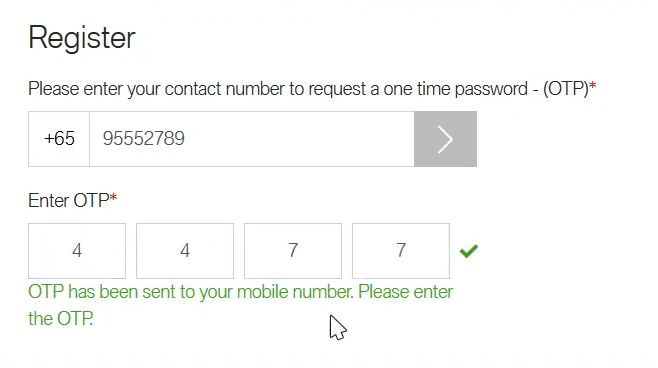Select the +65 country code box
The image size is (658, 368).
pyautogui.click(x=59, y=139)
